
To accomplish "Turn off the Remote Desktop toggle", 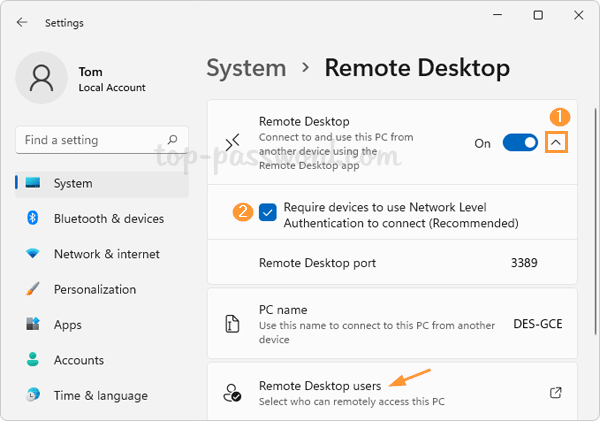I will click(520, 143).
